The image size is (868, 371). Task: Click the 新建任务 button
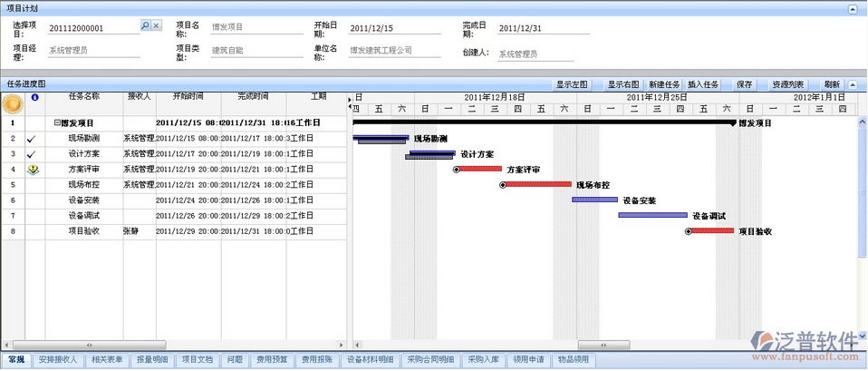click(x=664, y=84)
